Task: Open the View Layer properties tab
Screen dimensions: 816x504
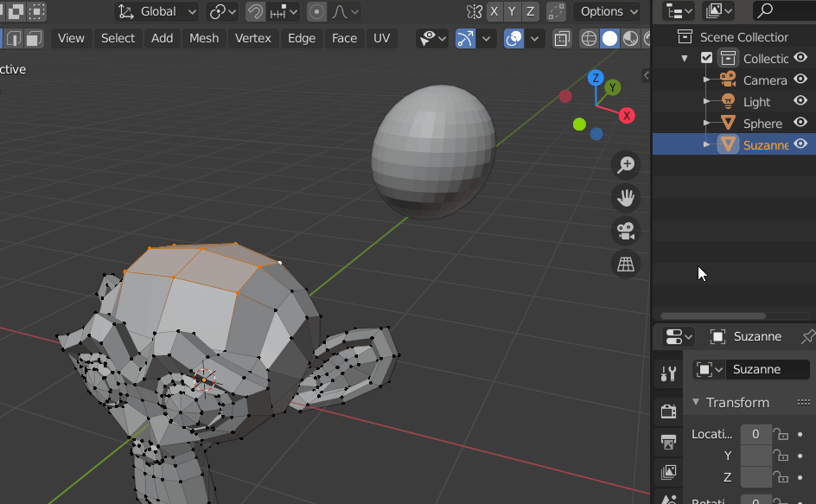Action: click(668, 473)
